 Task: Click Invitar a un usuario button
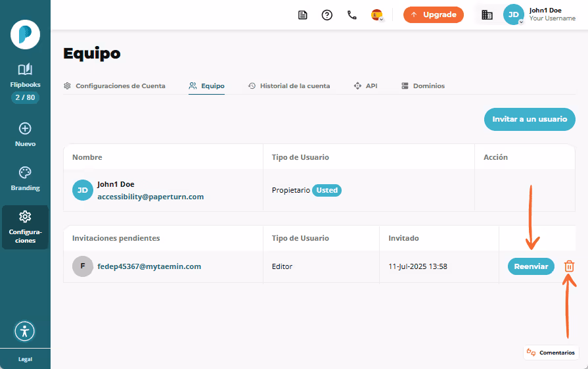tap(530, 119)
